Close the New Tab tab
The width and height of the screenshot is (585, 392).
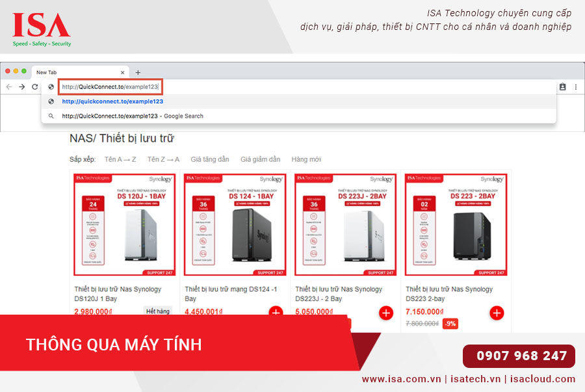pos(122,72)
